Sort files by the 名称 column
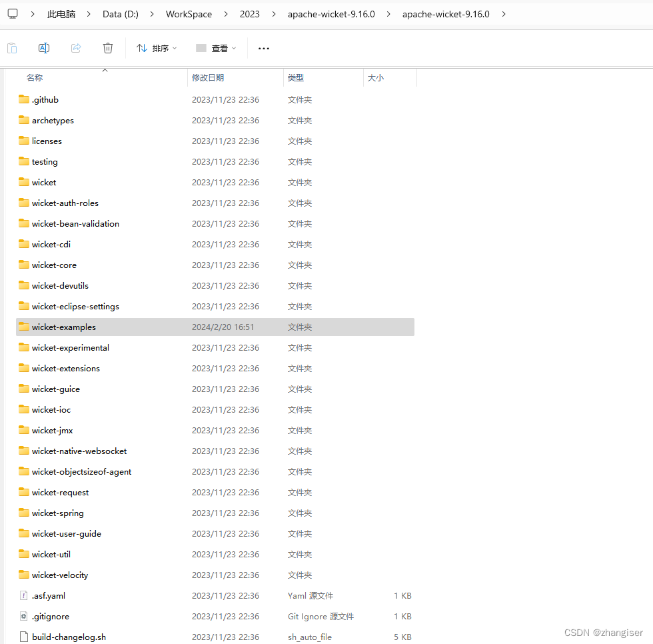 [35, 77]
